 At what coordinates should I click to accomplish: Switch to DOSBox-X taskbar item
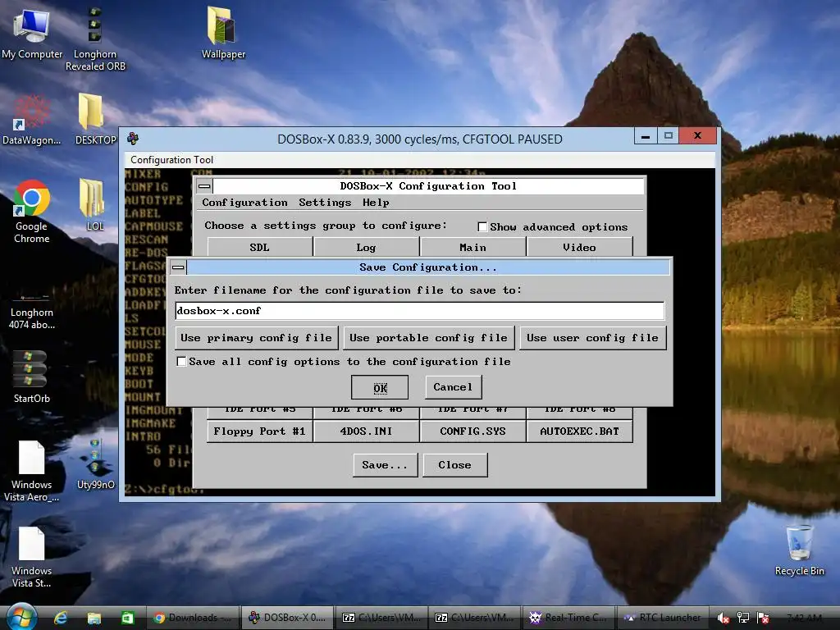click(x=287, y=618)
